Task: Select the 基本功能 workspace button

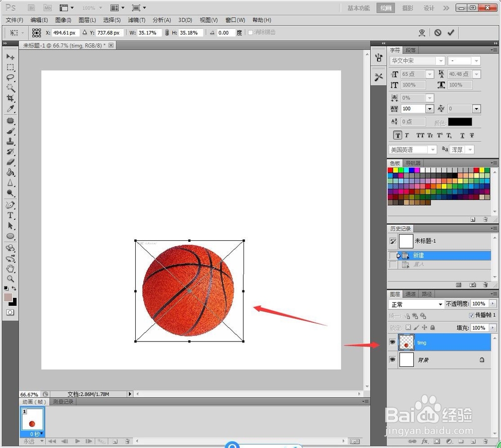Action: (359, 8)
